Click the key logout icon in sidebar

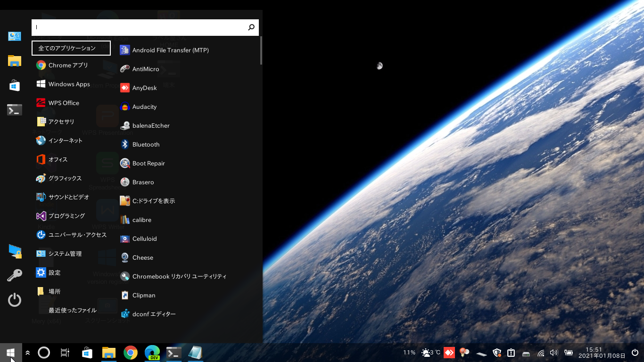pos(15,275)
